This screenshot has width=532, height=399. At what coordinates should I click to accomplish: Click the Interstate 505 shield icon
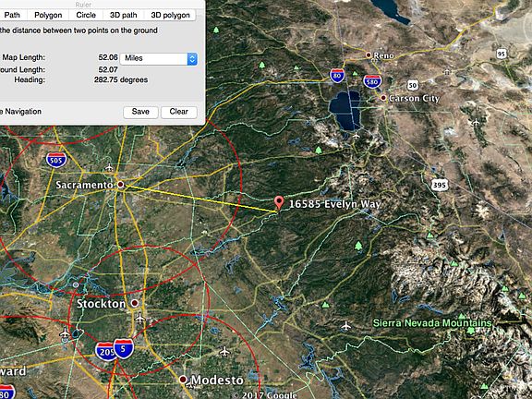click(56, 160)
